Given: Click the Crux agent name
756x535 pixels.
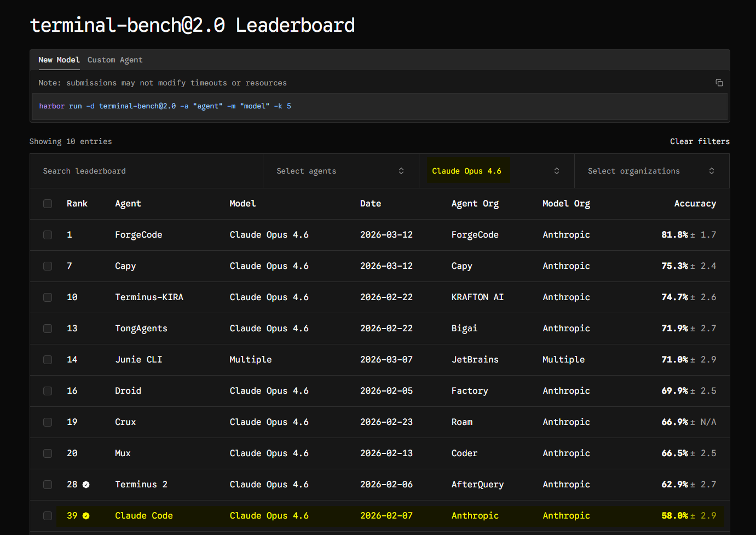Looking at the screenshot, I should [125, 422].
